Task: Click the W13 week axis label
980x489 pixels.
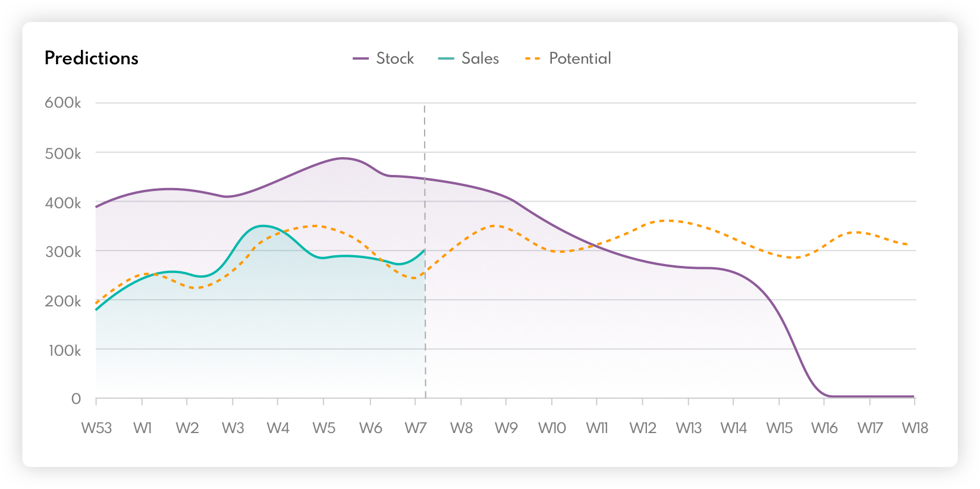Action: click(x=689, y=428)
